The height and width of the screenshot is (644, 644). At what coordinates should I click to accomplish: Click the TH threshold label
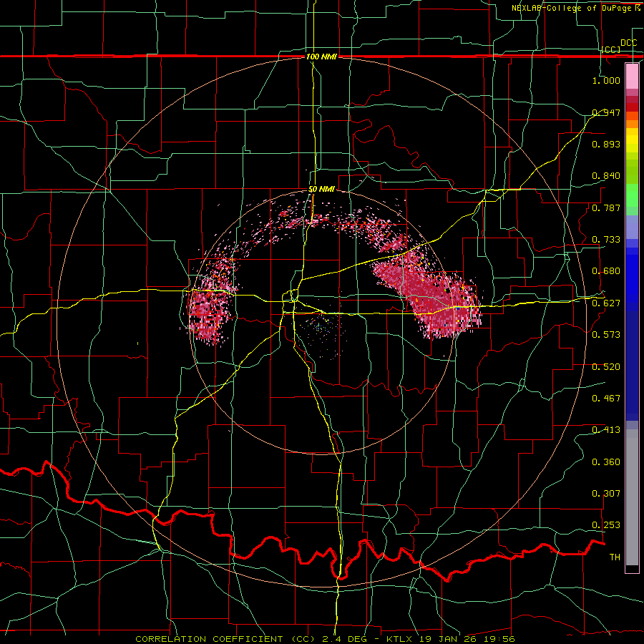tap(615, 557)
